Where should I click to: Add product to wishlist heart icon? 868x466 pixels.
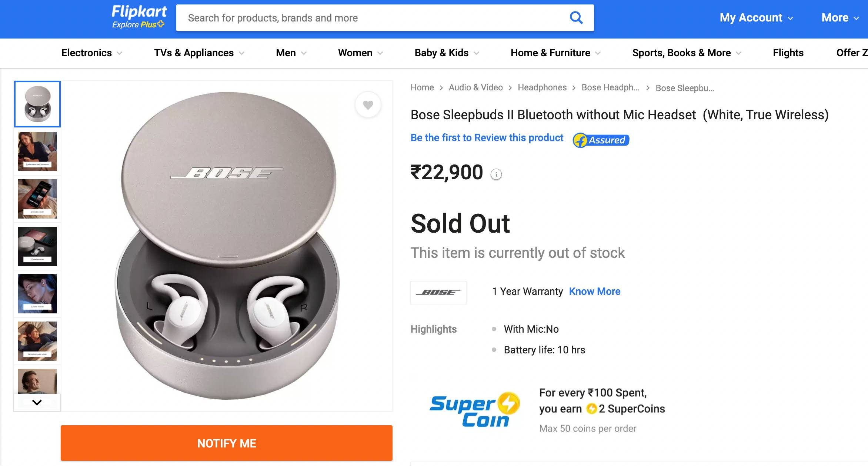click(368, 105)
